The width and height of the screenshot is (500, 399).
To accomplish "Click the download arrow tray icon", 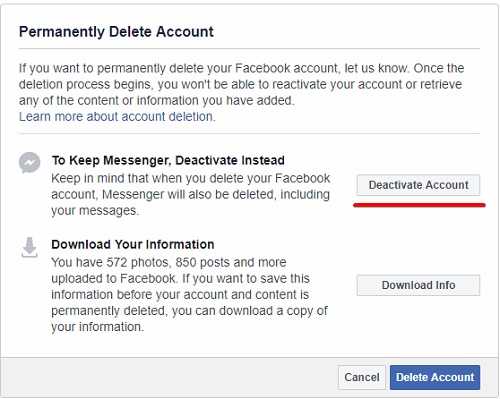I will coord(29,247).
